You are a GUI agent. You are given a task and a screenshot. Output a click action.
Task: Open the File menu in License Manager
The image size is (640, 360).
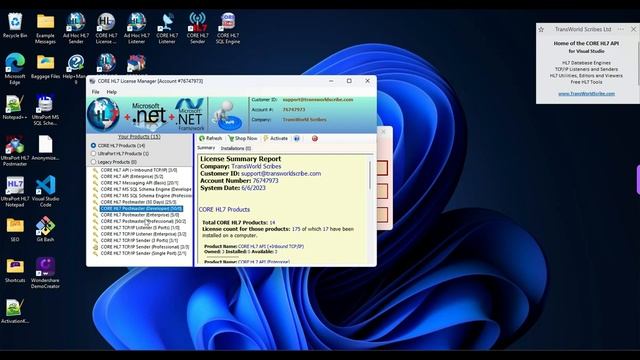(96, 92)
